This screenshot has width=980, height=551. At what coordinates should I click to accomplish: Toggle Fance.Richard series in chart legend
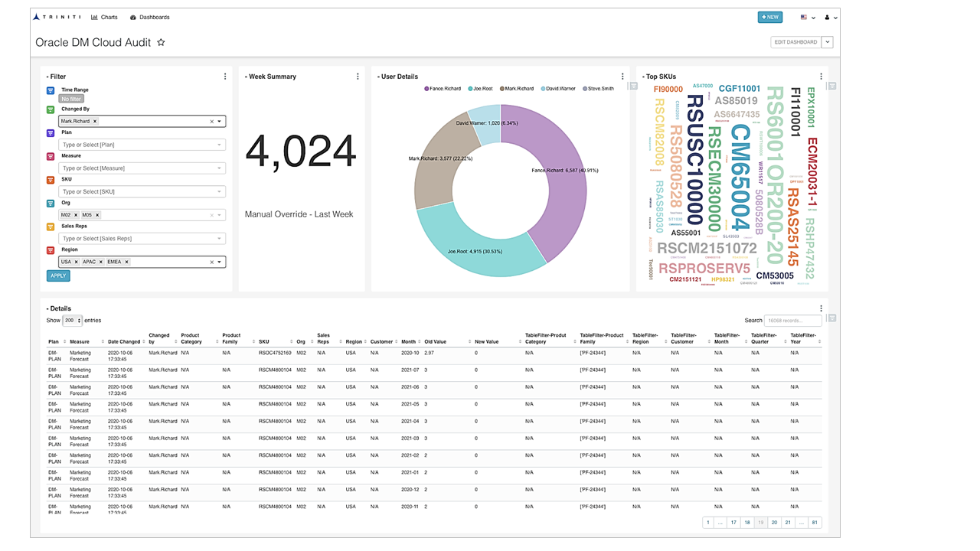pos(443,89)
